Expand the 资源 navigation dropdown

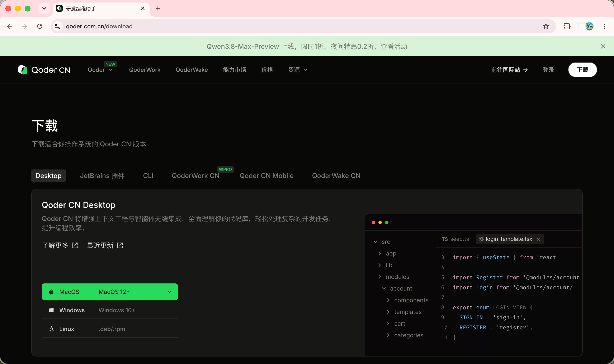(x=306, y=70)
